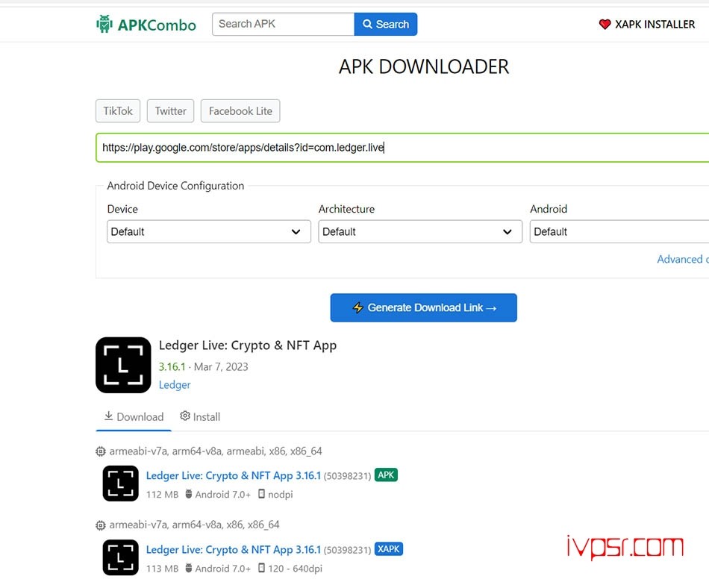709x588 pixels.
Task: Switch to the Install tab
Action: [x=200, y=416]
